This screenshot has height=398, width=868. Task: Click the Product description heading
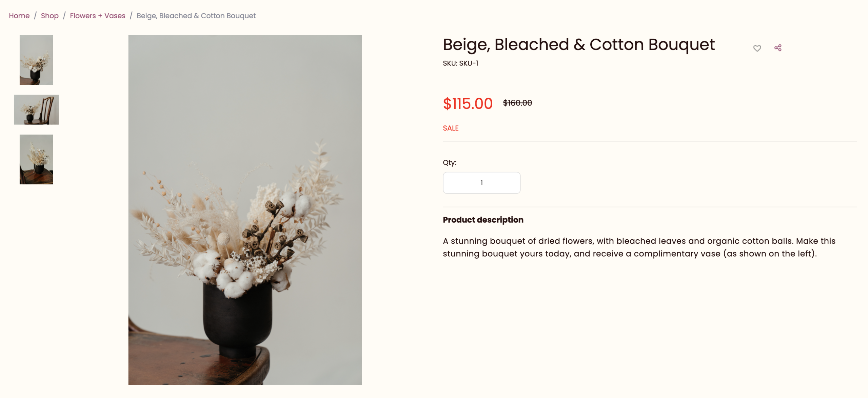[x=483, y=220]
